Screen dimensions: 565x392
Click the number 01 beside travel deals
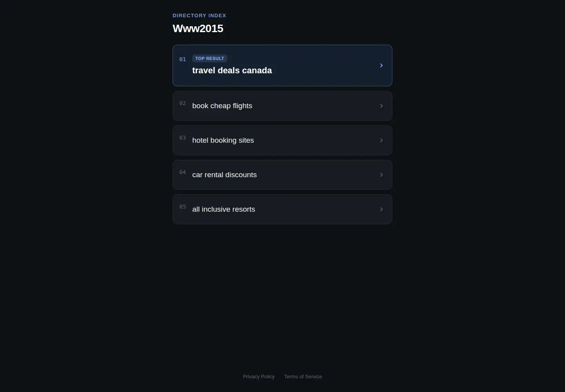(x=182, y=59)
